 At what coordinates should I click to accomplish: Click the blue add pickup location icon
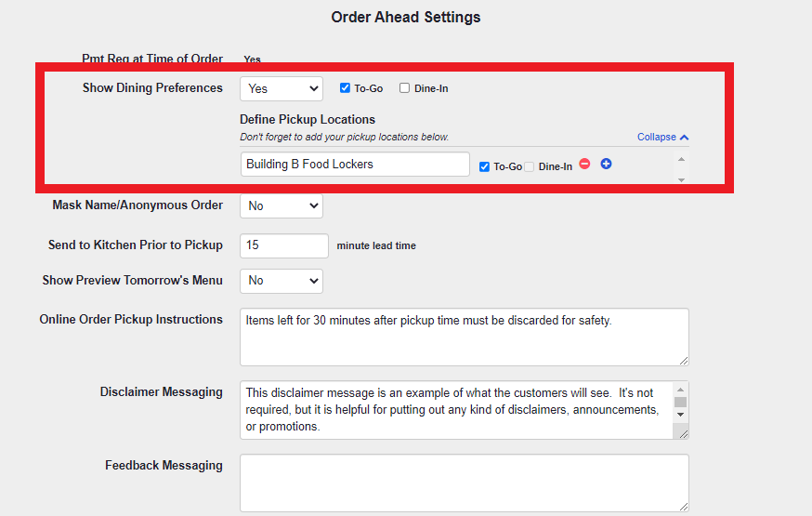point(606,165)
